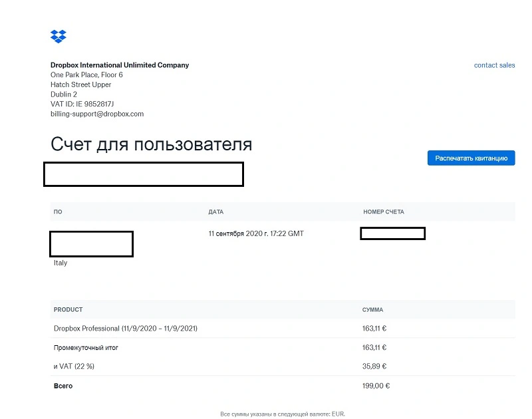Click the ПО column header

click(58, 211)
